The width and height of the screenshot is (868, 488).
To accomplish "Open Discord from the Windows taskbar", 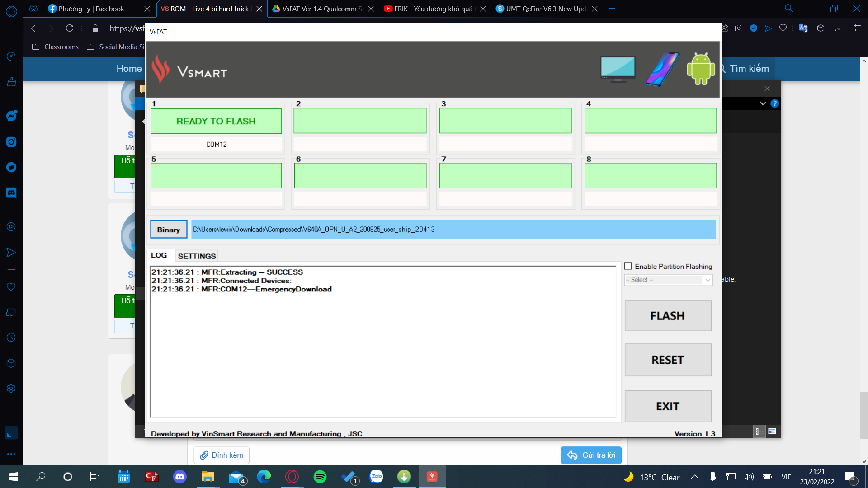I will click(180, 477).
